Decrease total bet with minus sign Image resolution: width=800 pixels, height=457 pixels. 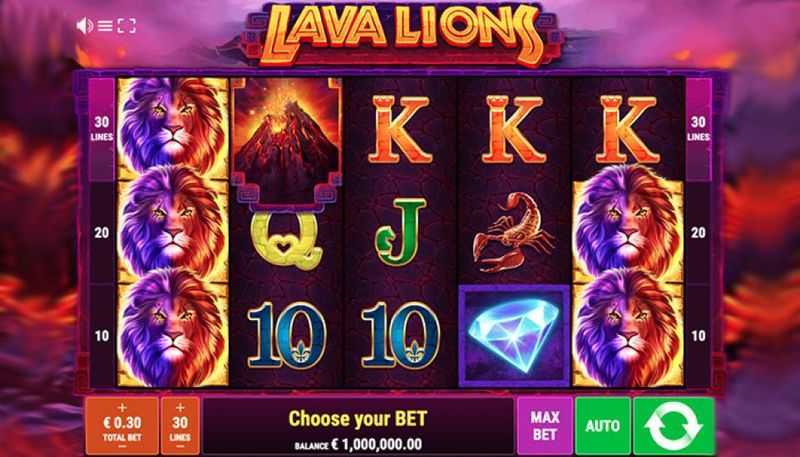click(x=121, y=446)
